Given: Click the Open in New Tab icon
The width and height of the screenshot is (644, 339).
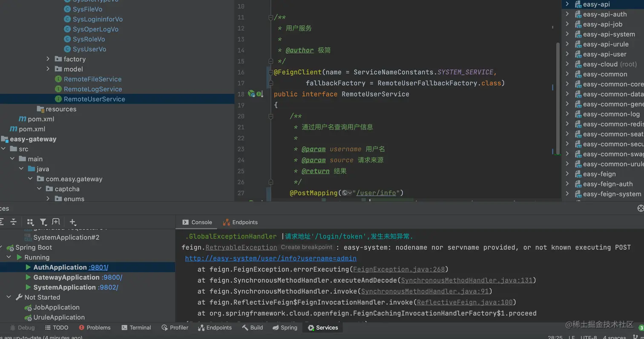Looking at the screenshot, I should coord(56,222).
